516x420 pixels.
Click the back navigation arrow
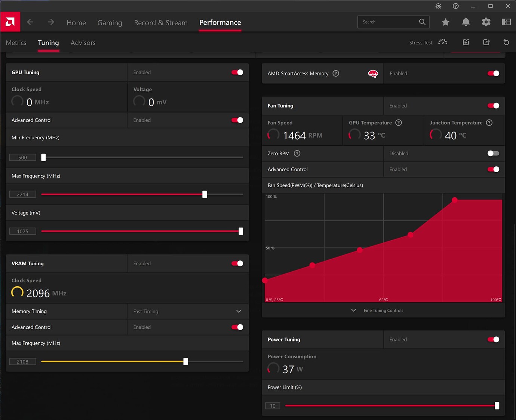tap(30, 22)
